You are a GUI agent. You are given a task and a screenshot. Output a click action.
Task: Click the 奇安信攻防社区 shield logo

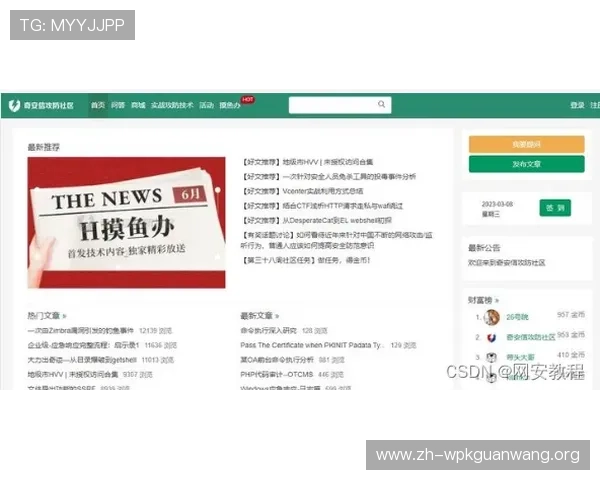[x=15, y=105]
